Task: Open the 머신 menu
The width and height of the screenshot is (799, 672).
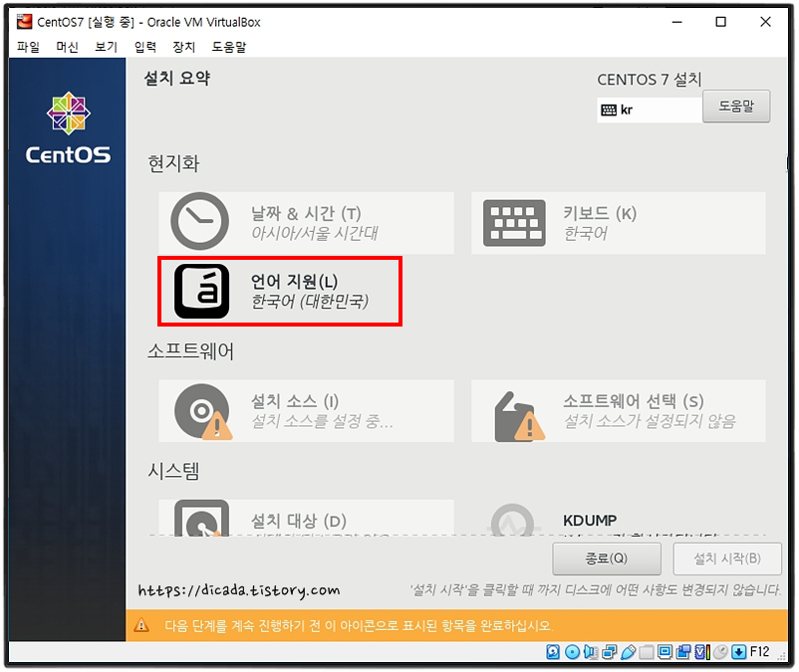Action: point(68,47)
